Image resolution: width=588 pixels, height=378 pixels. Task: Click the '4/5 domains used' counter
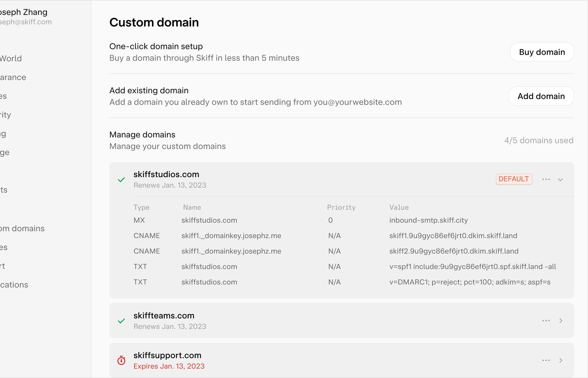539,140
